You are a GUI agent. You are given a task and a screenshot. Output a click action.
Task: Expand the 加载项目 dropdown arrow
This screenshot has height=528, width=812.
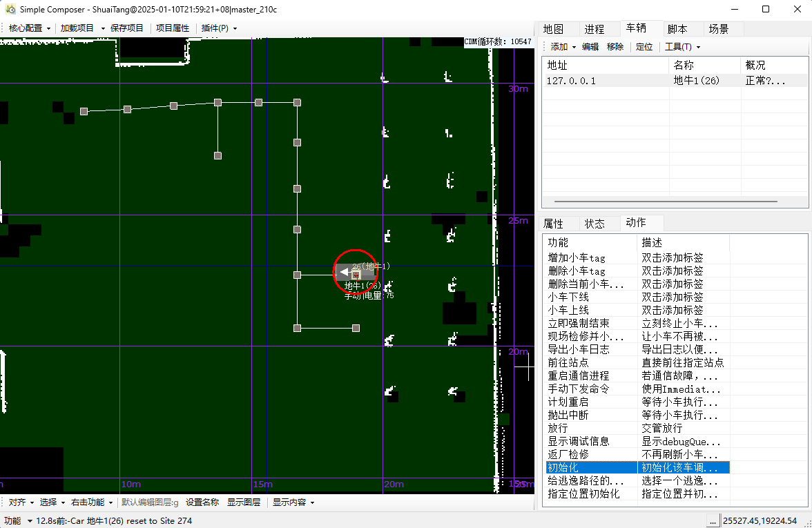(x=103, y=28)
